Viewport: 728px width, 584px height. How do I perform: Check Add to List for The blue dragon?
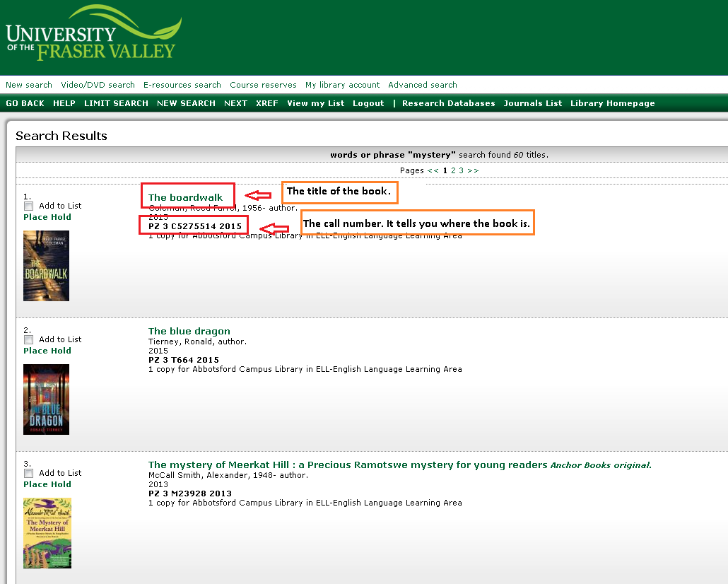28,339
